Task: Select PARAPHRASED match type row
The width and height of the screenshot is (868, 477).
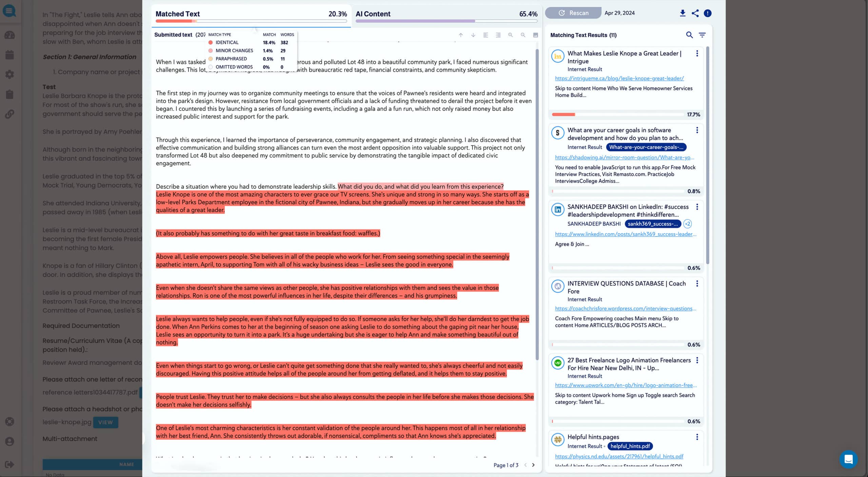Action: tap(251, 59)
